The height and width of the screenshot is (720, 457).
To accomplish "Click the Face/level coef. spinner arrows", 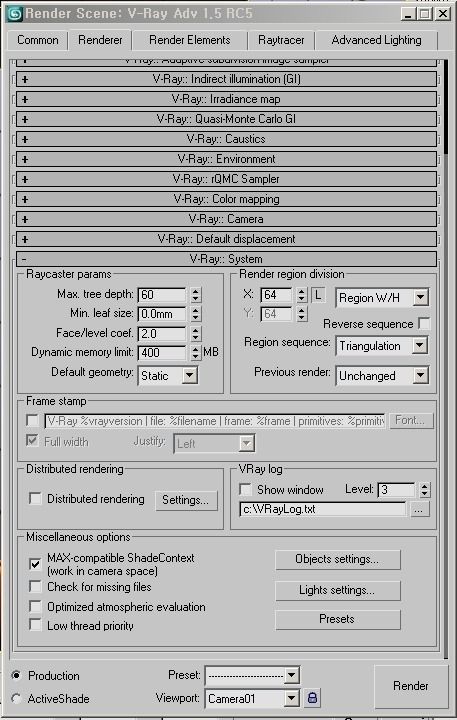I will coord(196,333).
